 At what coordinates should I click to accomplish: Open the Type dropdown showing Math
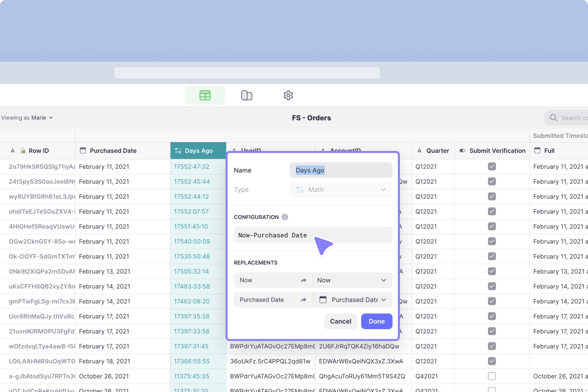pos(341,189)
